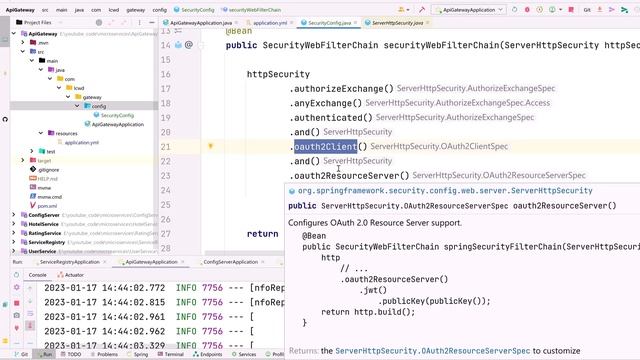The image size is (640, 360).
Task: Expand the .mvn folder
Action: pos(23,42)
